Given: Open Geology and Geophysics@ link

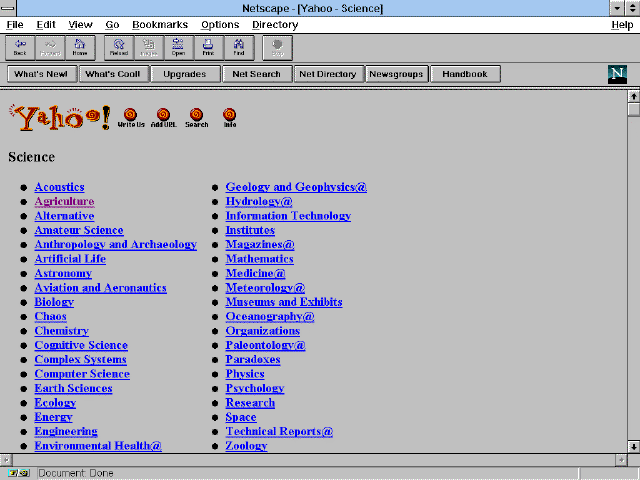Looking at the screenshot, I should pyautogui.click(x=296, y=187).
